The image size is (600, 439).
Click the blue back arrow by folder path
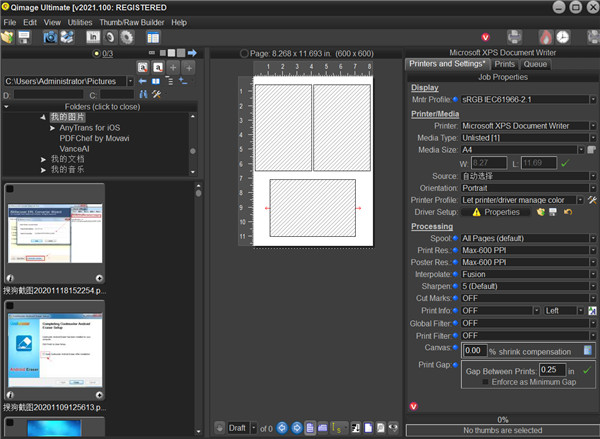(x=143, y=80)
